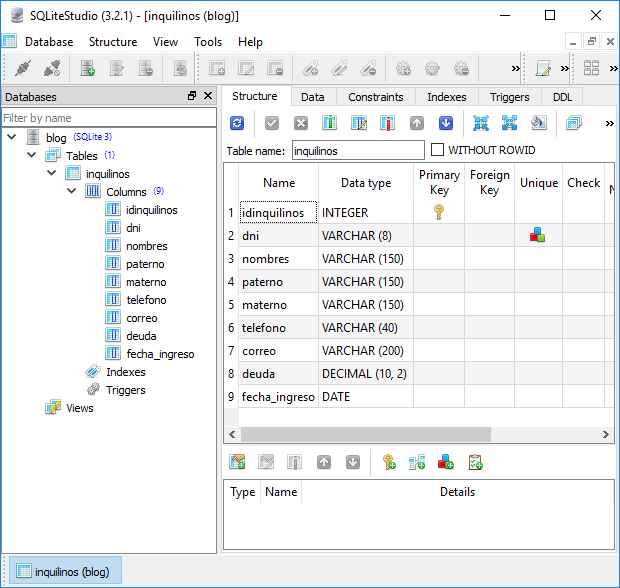Click the Edit database icon
The image size is (620, 588).
point(116,68)
